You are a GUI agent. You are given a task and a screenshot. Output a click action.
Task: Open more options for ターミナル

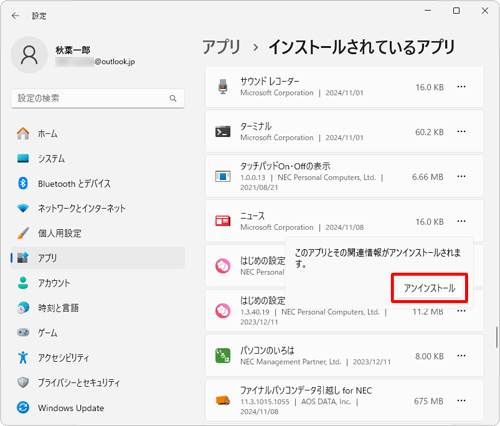(461, 132)
